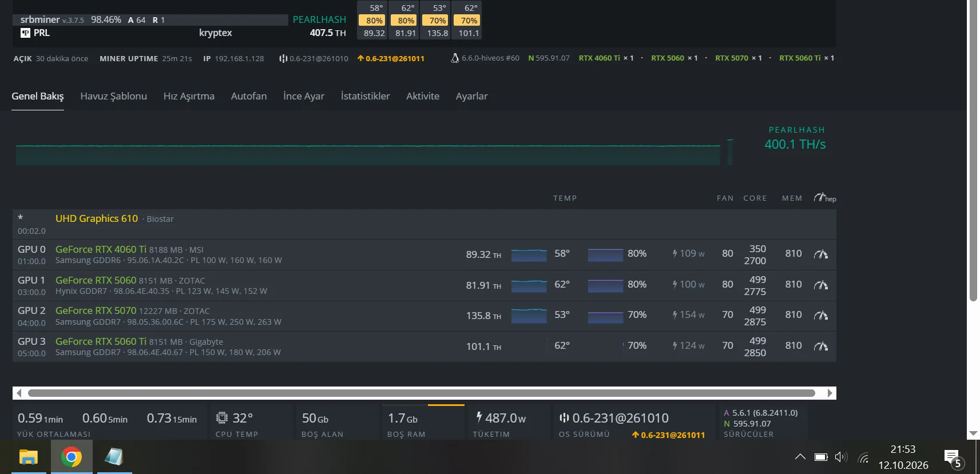Screen dimensions: 980x474
Task: Open File Explorer from taskbar
Action: [x=28, y=457]
